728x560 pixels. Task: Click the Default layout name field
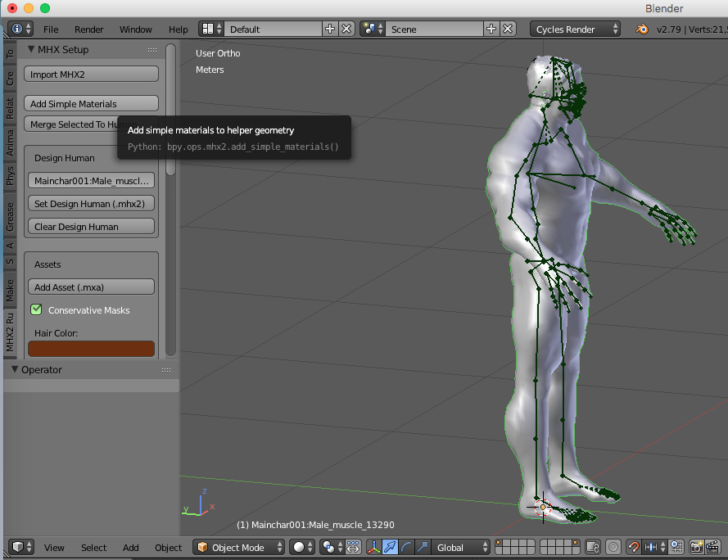click(x=273, y=29)
